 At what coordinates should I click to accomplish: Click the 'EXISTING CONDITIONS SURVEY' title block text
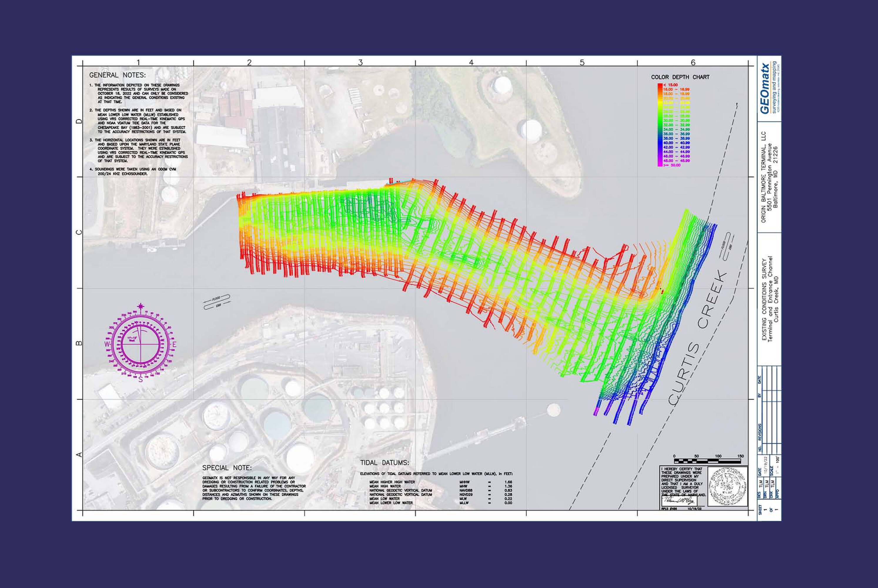pyautogui.click(x=765, y=299)
